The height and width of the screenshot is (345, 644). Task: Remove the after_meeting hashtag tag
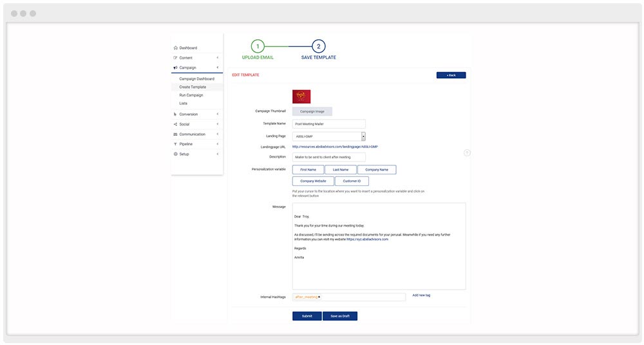tap(319, 297)
